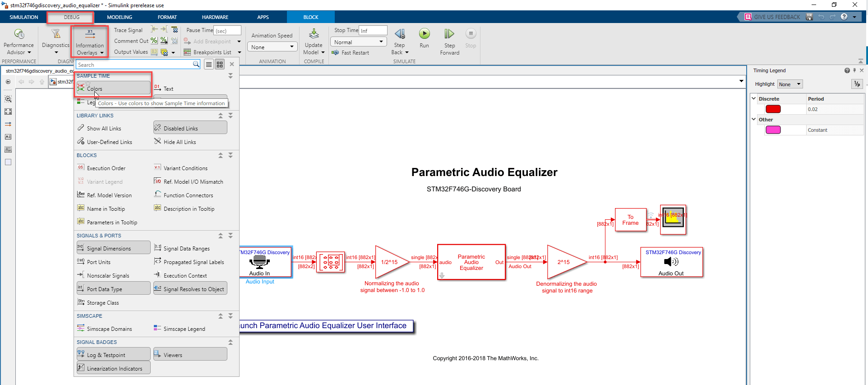868x385 pixels.
Task: Open the Animation Speed dropdown
Action: (273, 47)
